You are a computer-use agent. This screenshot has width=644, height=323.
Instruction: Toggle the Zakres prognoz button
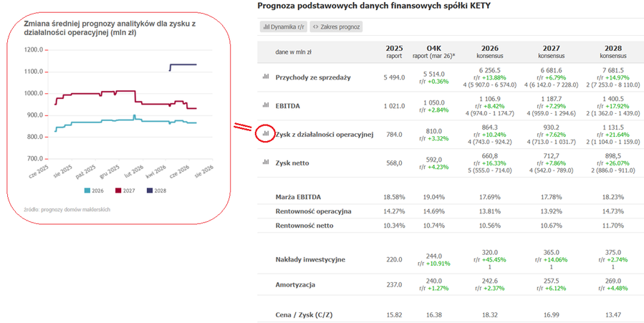pos(337,27)
